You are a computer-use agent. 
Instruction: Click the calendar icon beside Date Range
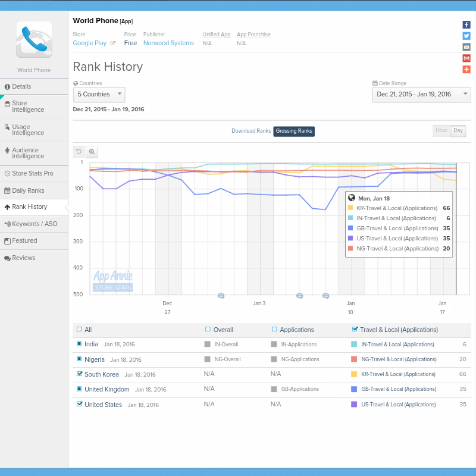tap(375, 83)
